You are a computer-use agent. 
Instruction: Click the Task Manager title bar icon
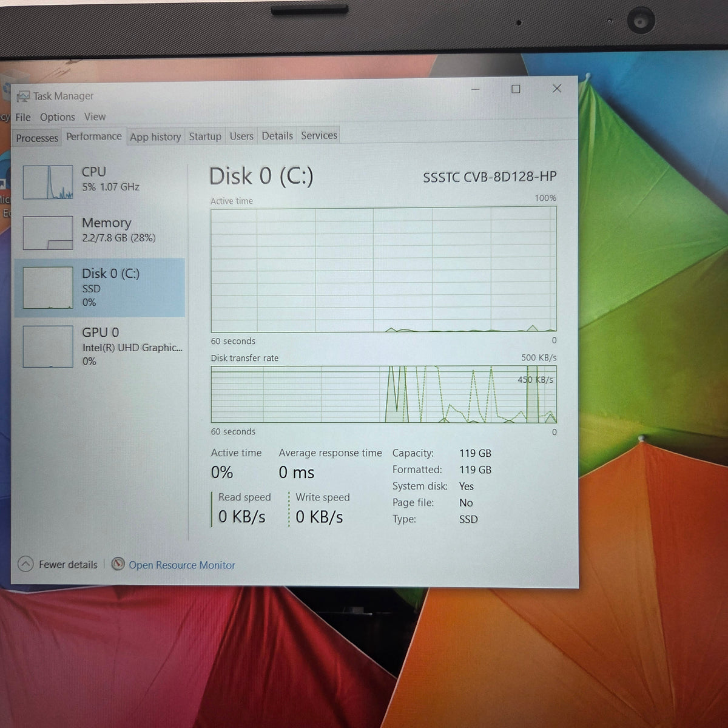pyautogui.click(x=23, y=96)
